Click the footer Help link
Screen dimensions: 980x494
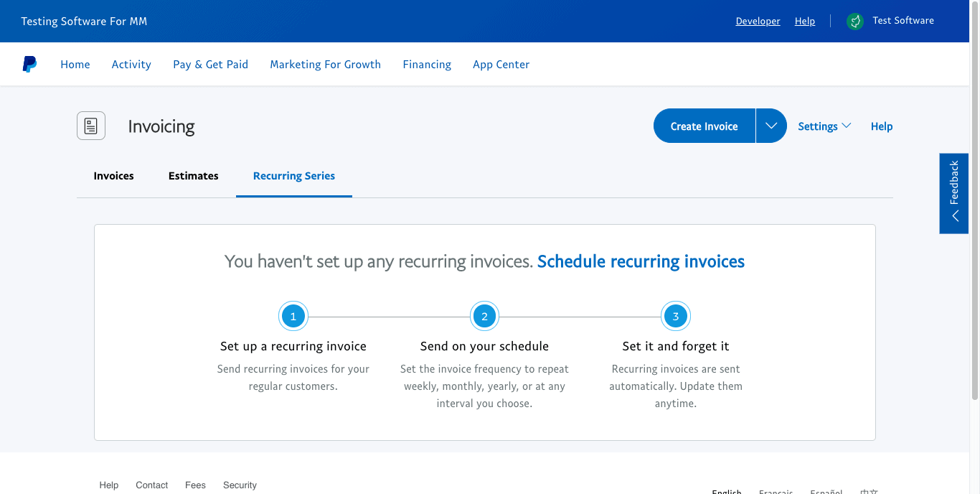tap(109, 485)
